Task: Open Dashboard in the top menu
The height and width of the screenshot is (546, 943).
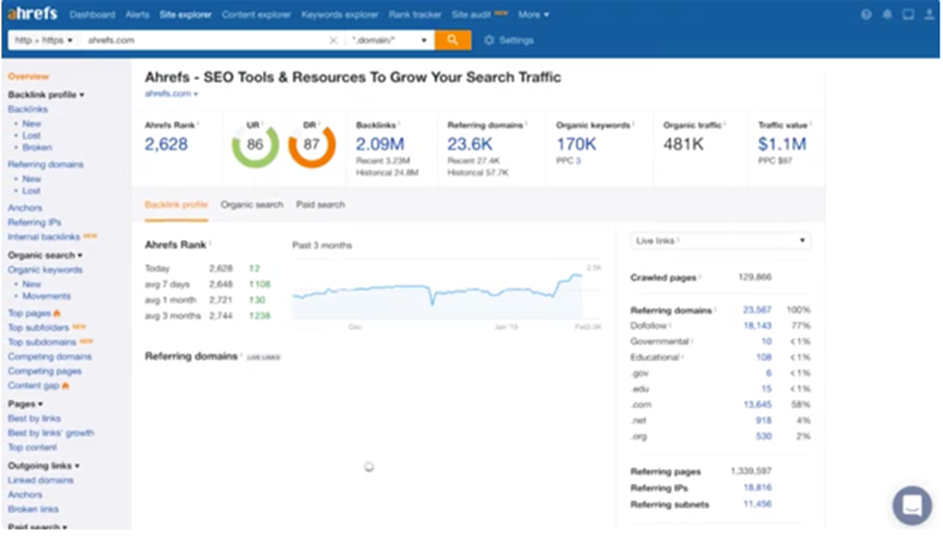Action: pyautogui.click(x=92, y=14)
